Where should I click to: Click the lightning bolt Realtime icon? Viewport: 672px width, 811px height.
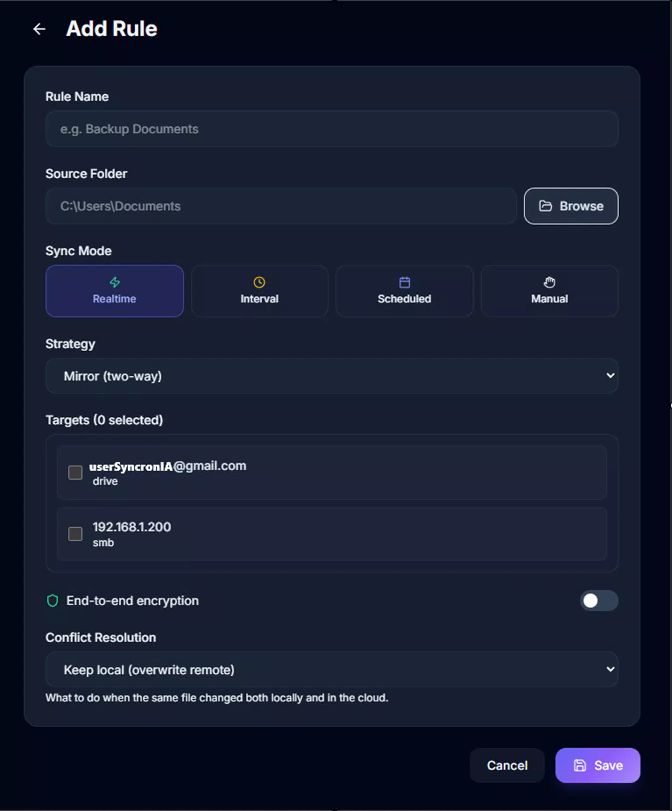115,282
